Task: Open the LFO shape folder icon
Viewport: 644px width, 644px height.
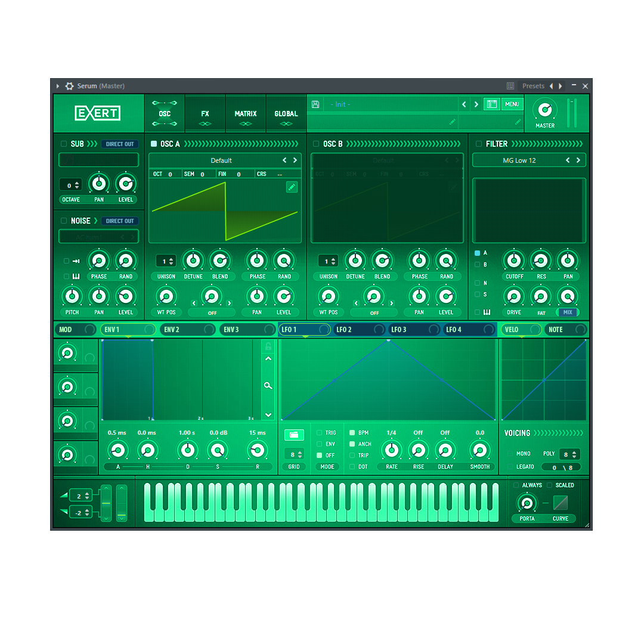Action: point(294,435)
